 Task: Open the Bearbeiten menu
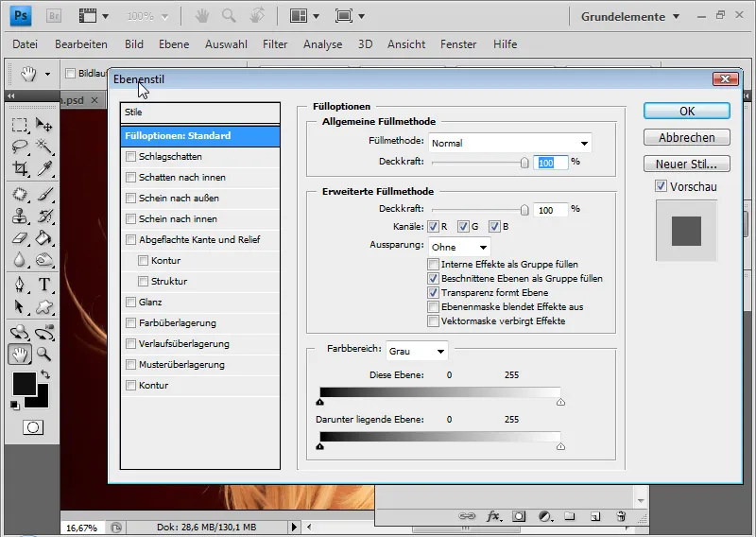coord(81,44)
